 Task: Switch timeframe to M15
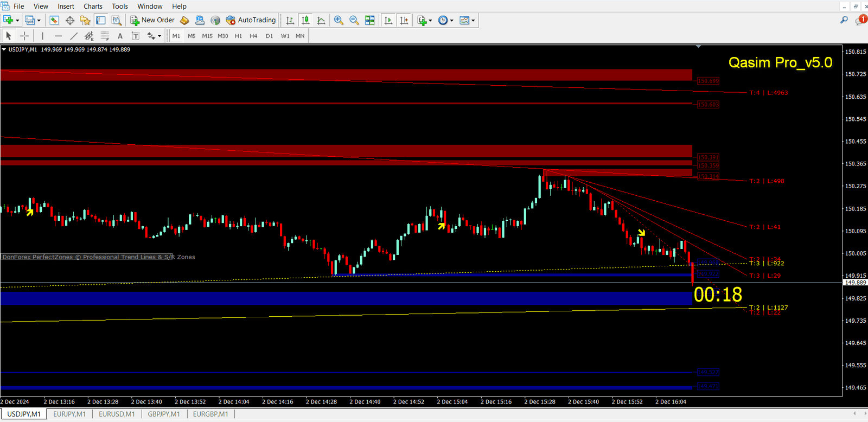point(207,36)
